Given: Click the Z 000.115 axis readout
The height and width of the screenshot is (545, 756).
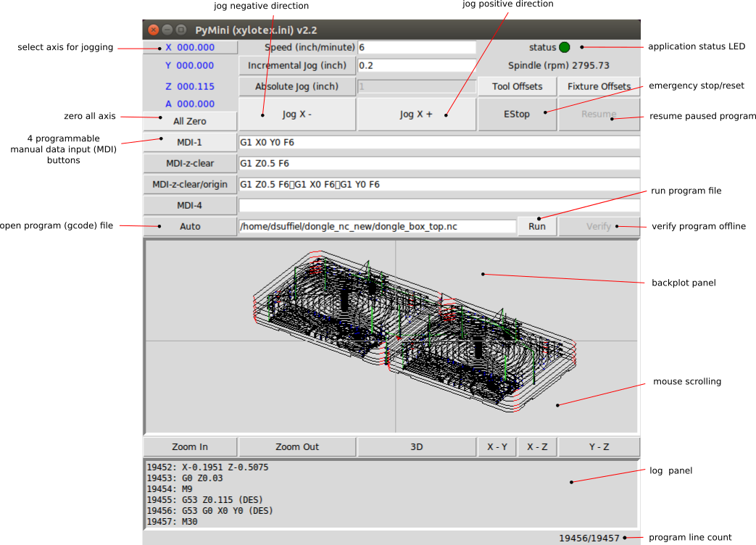Looking at the screenshot, I should point(190,87).
